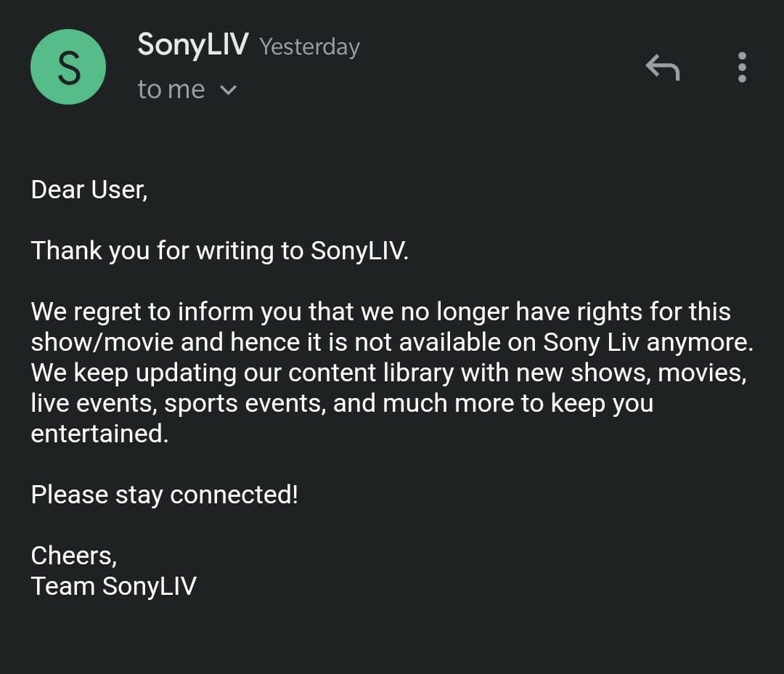The height and width of the screenshot is (674, 784).
Task: Expand recipient details chevron beside to me
Action: pyautogui.click(x=229, y=90)
